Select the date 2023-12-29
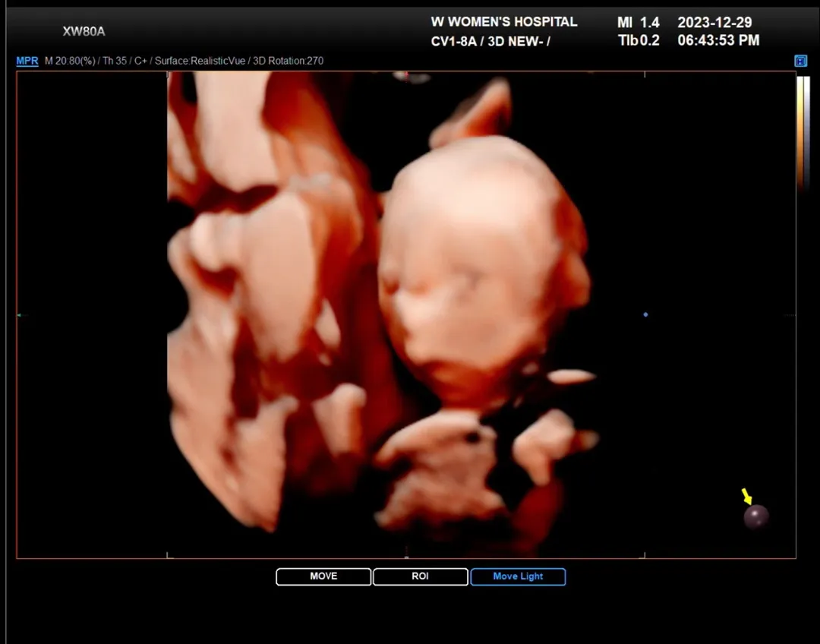This screenshot has height=644, width=820. pyautogui.click(x=714, y=23)
